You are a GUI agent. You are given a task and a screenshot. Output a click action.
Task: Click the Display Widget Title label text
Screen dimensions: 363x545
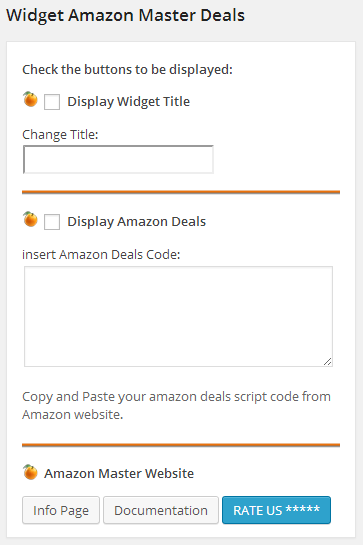click(x=129, y=102)
